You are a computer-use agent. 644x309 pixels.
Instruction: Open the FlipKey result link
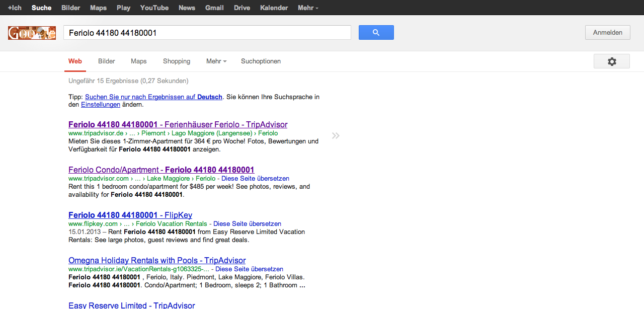coord(130,215)
